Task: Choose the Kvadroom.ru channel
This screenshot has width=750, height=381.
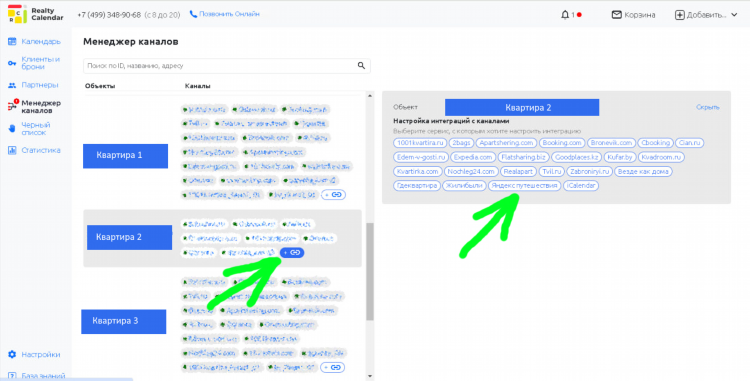Action: coord(661,157)
